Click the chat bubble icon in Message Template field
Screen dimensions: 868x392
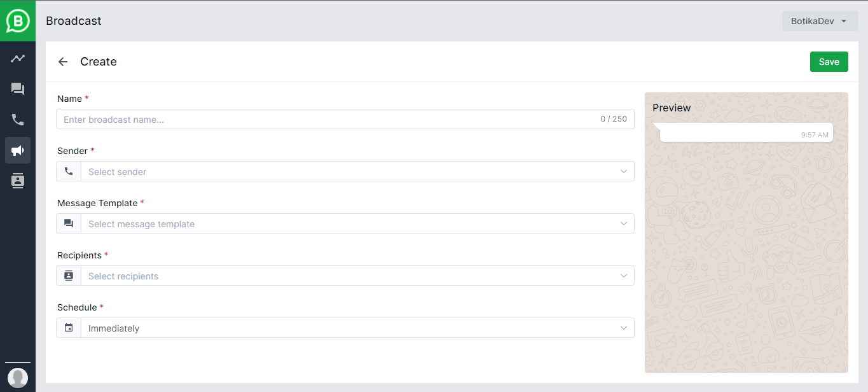(x=69, y=223)
